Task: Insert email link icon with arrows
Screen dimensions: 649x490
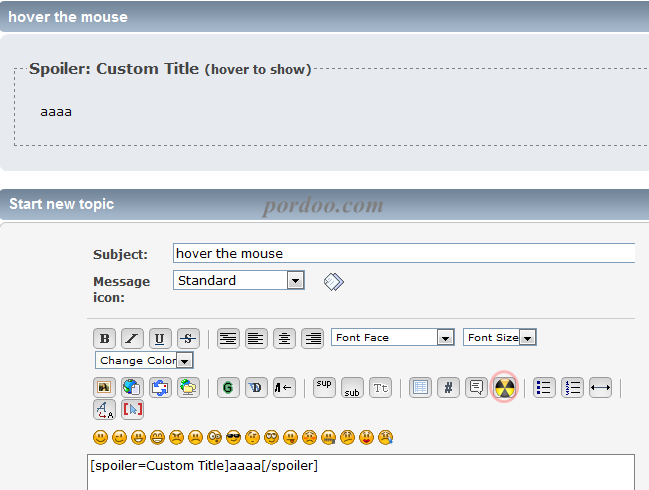Action: tap(160, 388)
